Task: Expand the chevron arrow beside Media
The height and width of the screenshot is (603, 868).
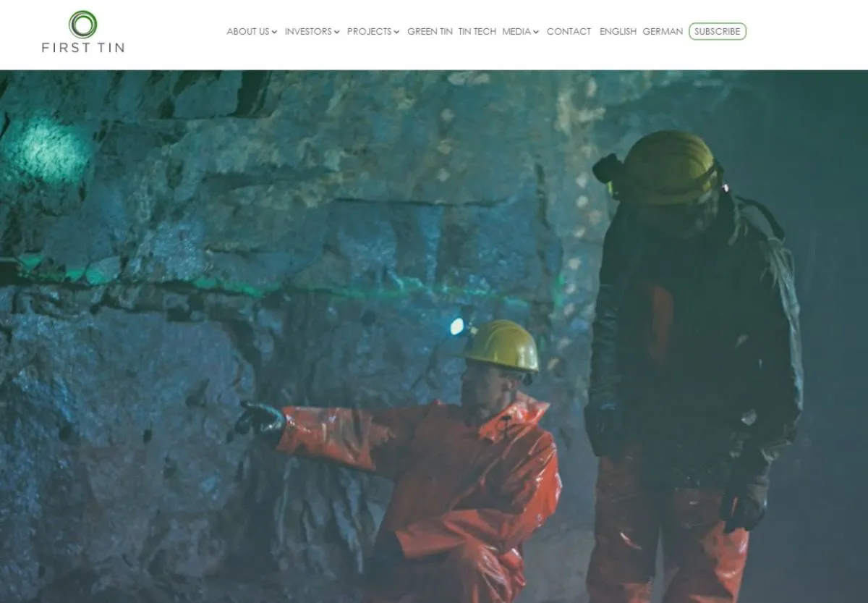Action: (x=536, y=33)
